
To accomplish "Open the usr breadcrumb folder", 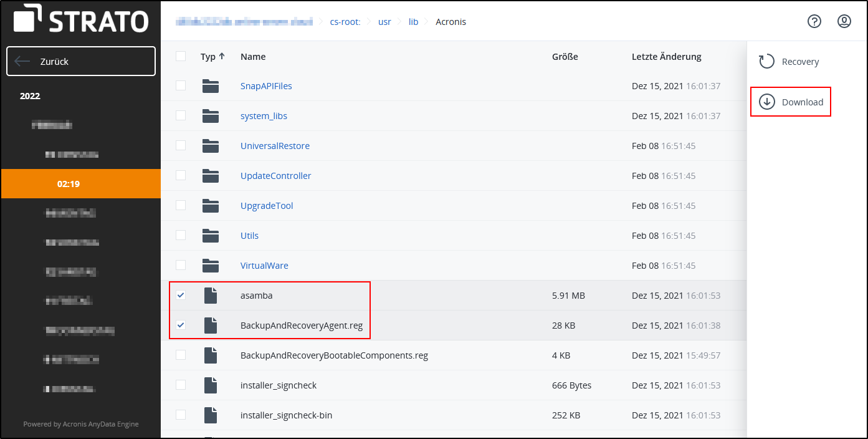I will click(x=384, y=22).
